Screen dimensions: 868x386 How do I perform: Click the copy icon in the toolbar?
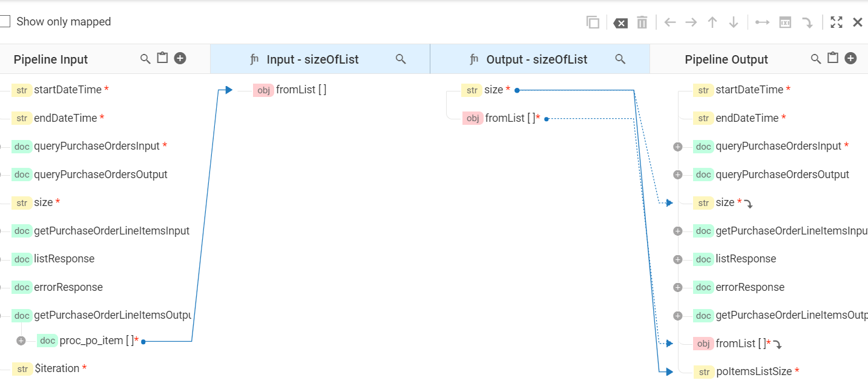(593, 22)
